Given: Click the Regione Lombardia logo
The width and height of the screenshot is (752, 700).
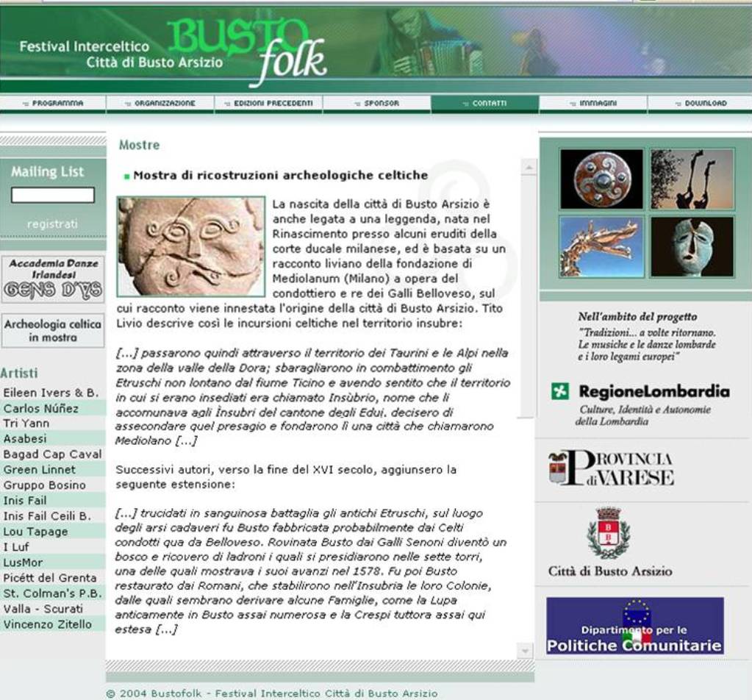Looking at the screenshot, I should tap(640, 404).
